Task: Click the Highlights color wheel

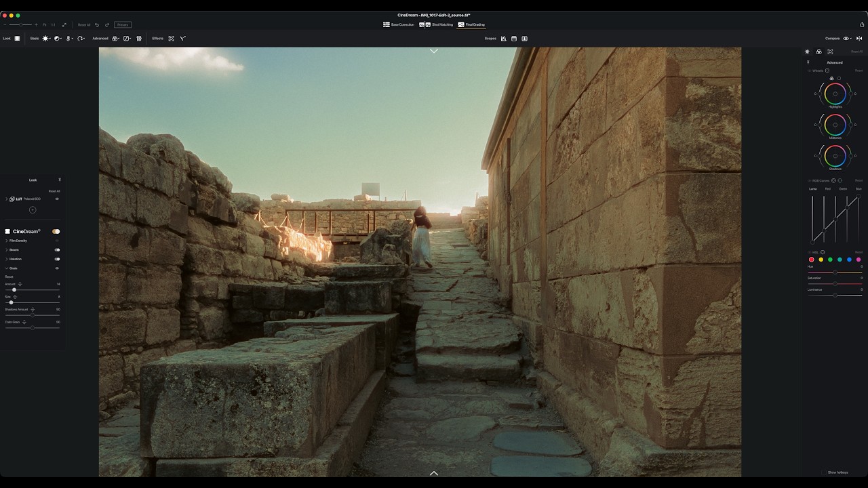Action: [x=835, y=94]
